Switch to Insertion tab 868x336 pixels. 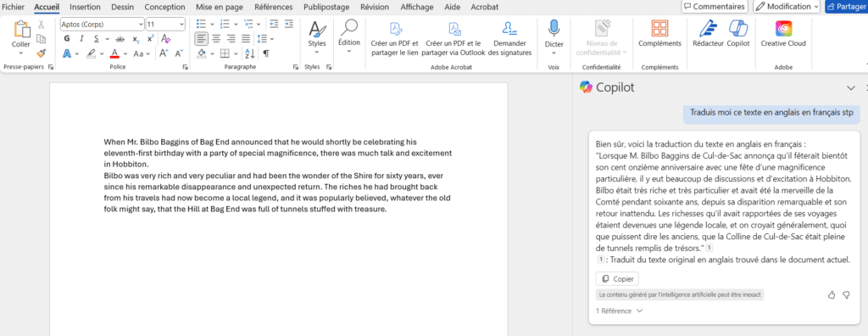(85, 7)
